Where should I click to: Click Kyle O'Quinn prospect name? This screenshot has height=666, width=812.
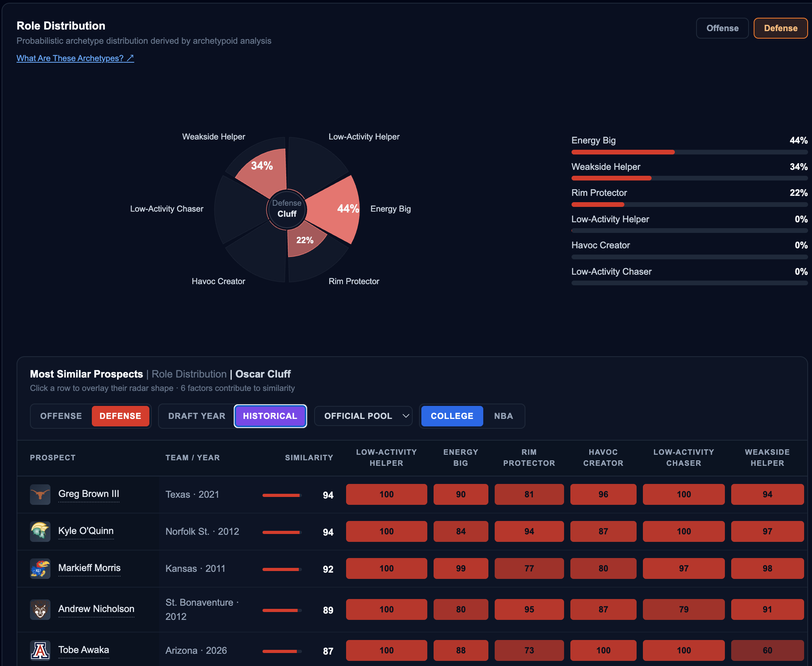[86, 531]
